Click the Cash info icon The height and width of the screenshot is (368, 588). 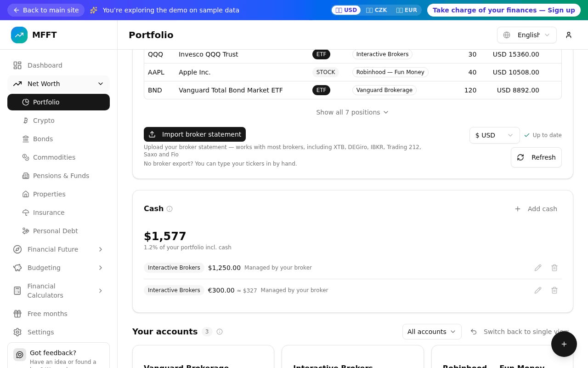[x=170, y=209]
